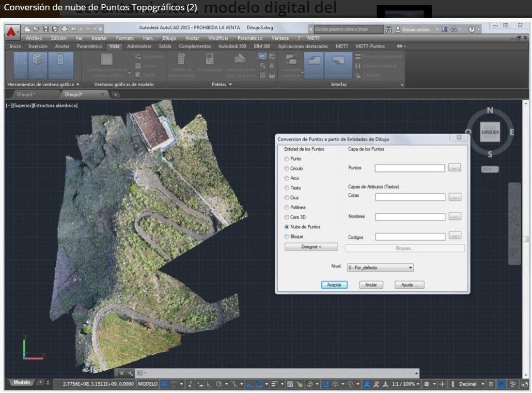Click the search binoculars icon in title bar
532x393 pixels.
coord(388,29)
